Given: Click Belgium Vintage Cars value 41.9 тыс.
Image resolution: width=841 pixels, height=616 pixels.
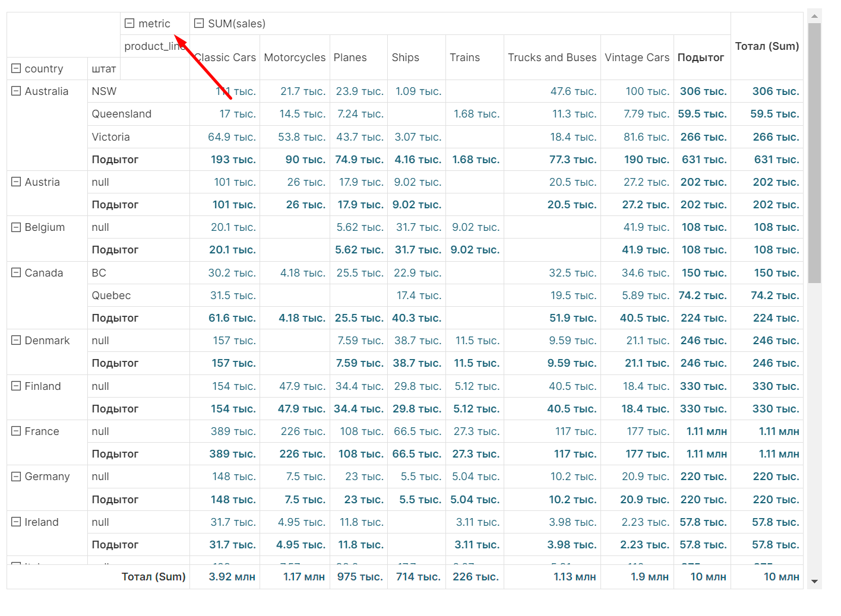Looking at the screenshot, I should [646, 227].
